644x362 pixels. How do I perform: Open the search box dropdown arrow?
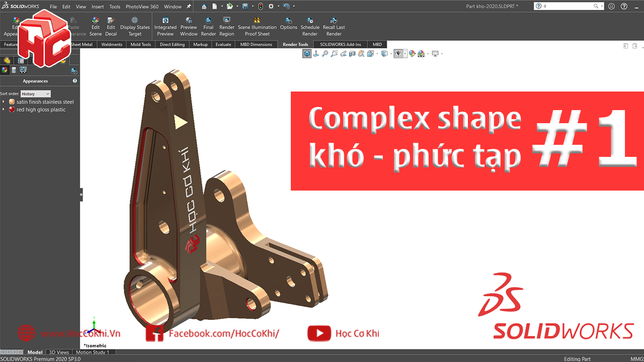click(x=602, y=7)
